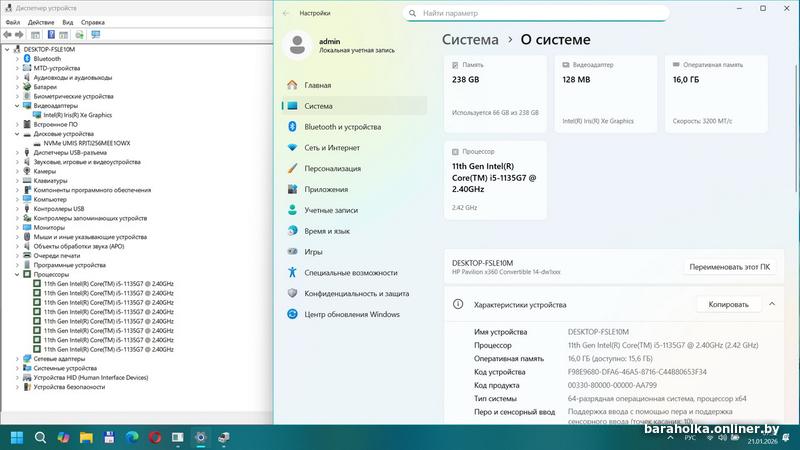Click the Центр обновления Windows icon
800x450 pixels.
292,314
